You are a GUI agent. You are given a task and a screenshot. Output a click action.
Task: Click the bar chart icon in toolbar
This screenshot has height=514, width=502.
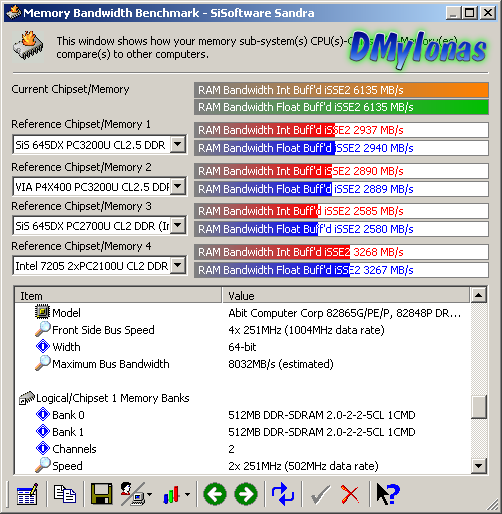tap(171, 494)
